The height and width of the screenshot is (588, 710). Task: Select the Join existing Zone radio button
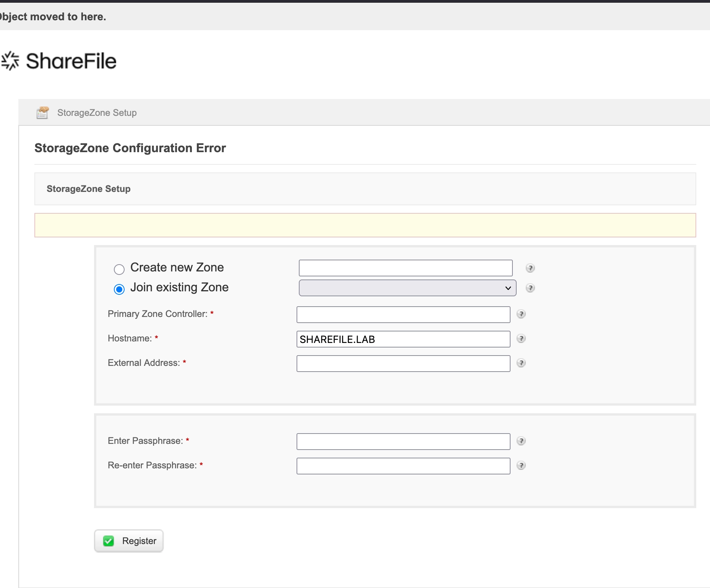pos(119,289)
